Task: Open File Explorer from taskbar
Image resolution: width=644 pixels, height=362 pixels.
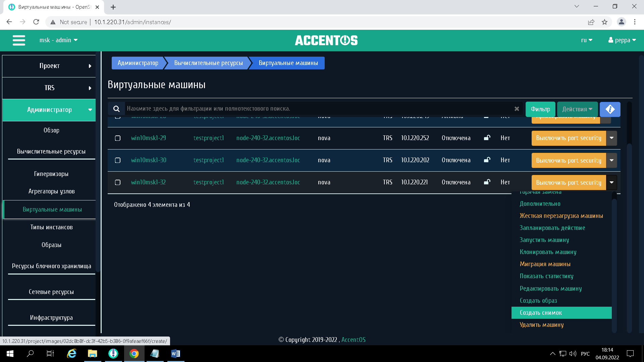Action: click(x=92, y=353)
